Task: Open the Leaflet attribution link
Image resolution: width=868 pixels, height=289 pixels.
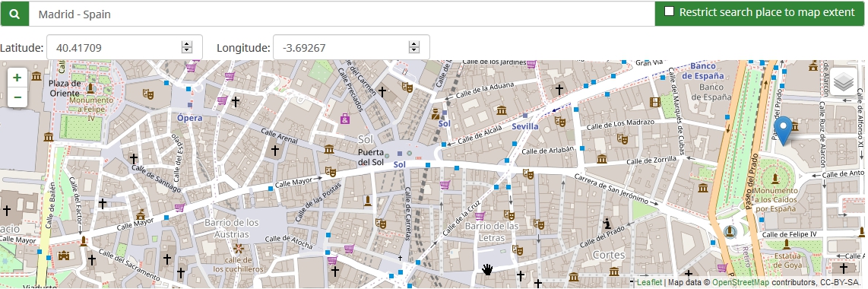Action: pos(649,283)
